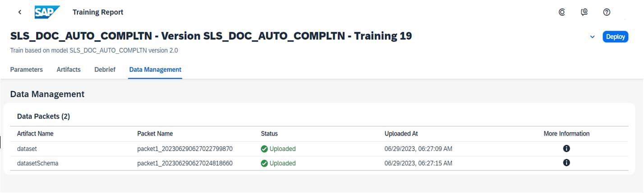Switch to the Parameters tab
Screen dimensions: 644x193
[27, 69]
